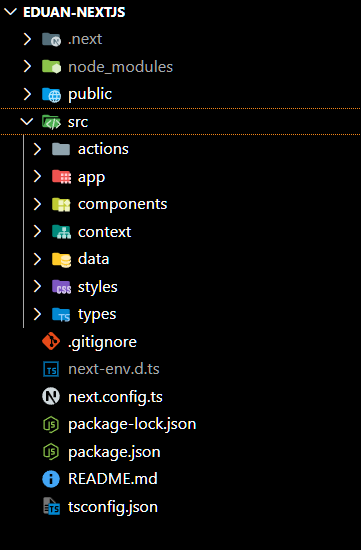Click the src code folder icon

(x=51, y=122)
